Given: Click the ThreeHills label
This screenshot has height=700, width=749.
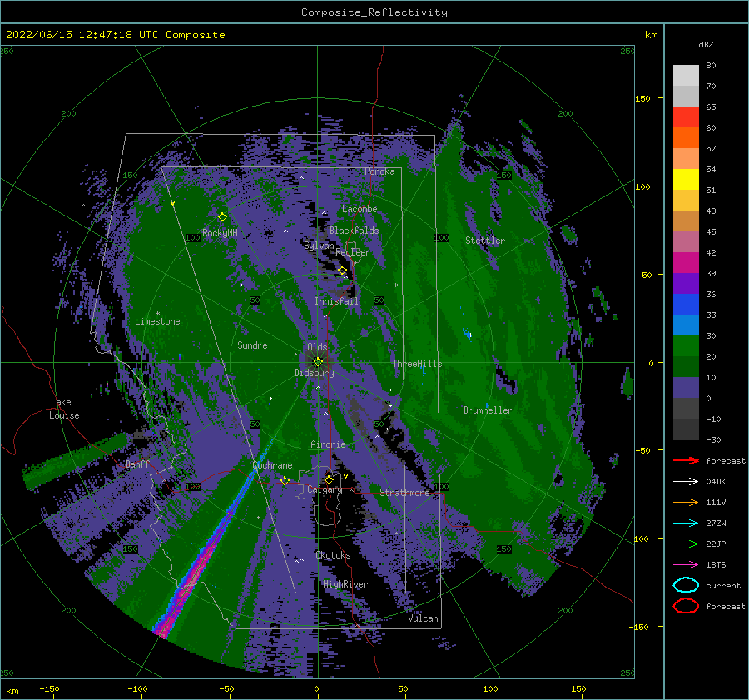Looking at the screenshot, I should (417, 364).
